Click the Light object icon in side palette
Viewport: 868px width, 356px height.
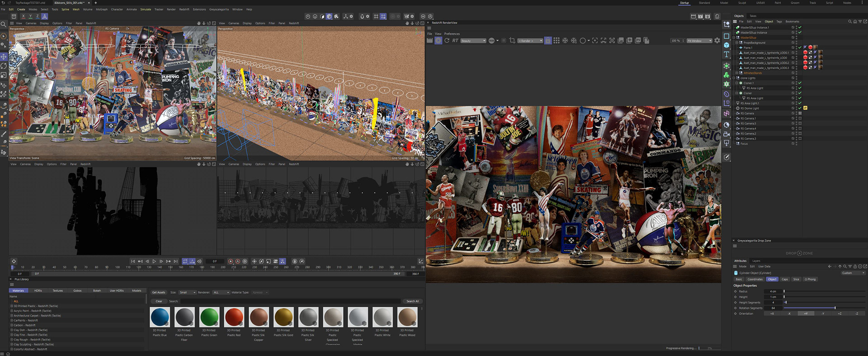click(726, 143)
